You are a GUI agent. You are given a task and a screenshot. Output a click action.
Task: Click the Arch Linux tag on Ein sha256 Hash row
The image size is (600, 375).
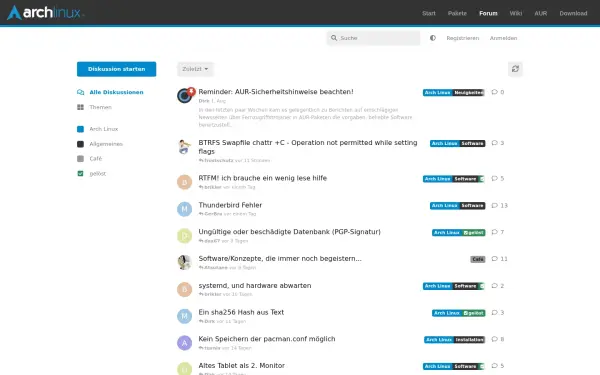click(447, 313)
